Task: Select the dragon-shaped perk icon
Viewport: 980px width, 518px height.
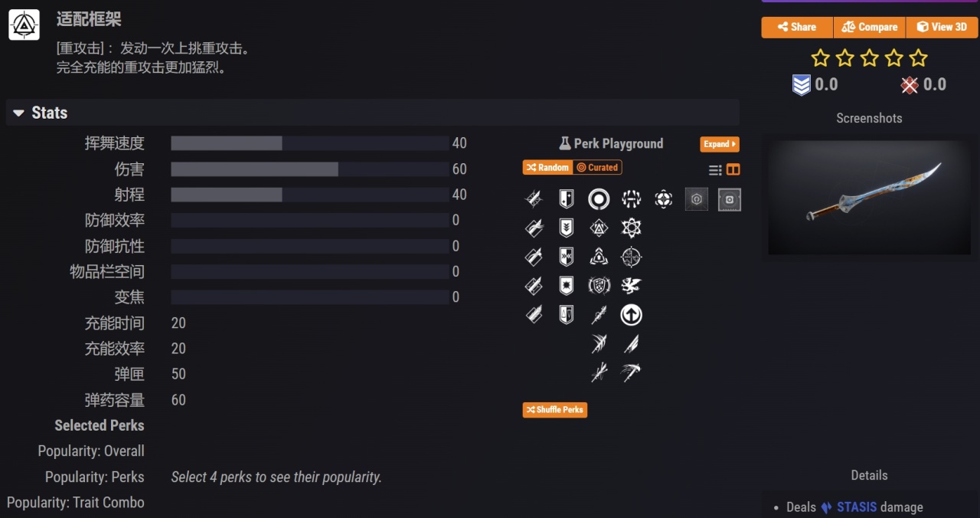Action: 631,286
